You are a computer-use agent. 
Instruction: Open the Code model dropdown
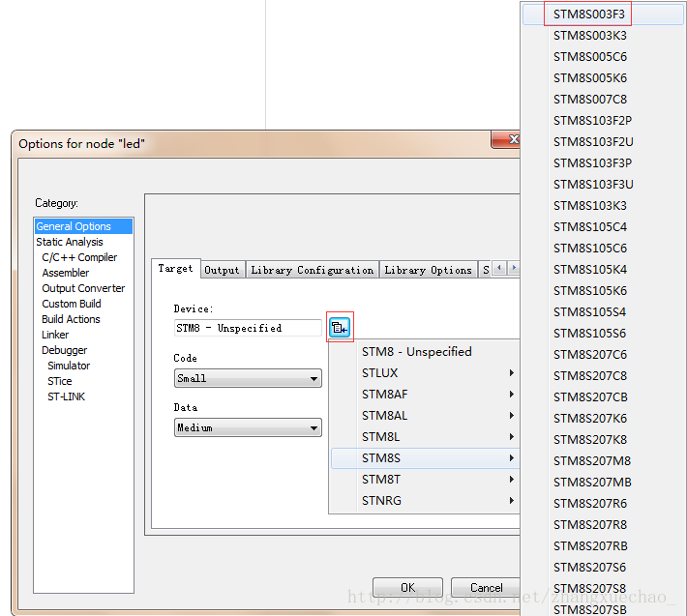pos(248,378)
